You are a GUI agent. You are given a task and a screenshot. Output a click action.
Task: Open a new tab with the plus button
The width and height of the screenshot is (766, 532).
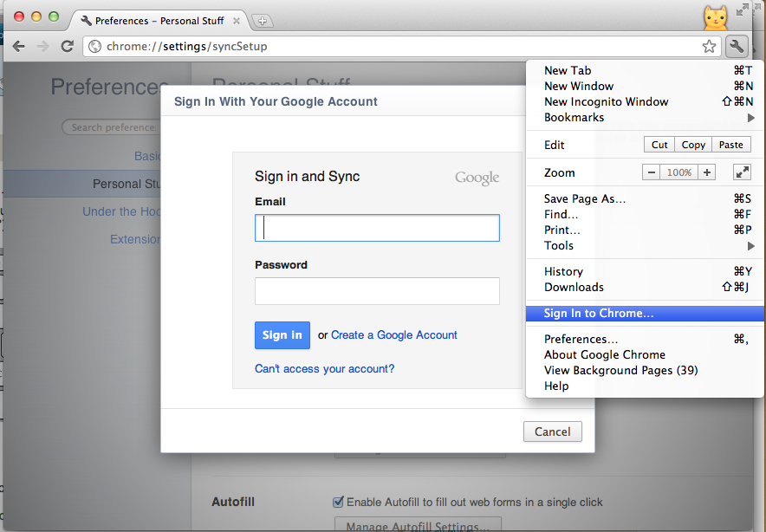263,21
